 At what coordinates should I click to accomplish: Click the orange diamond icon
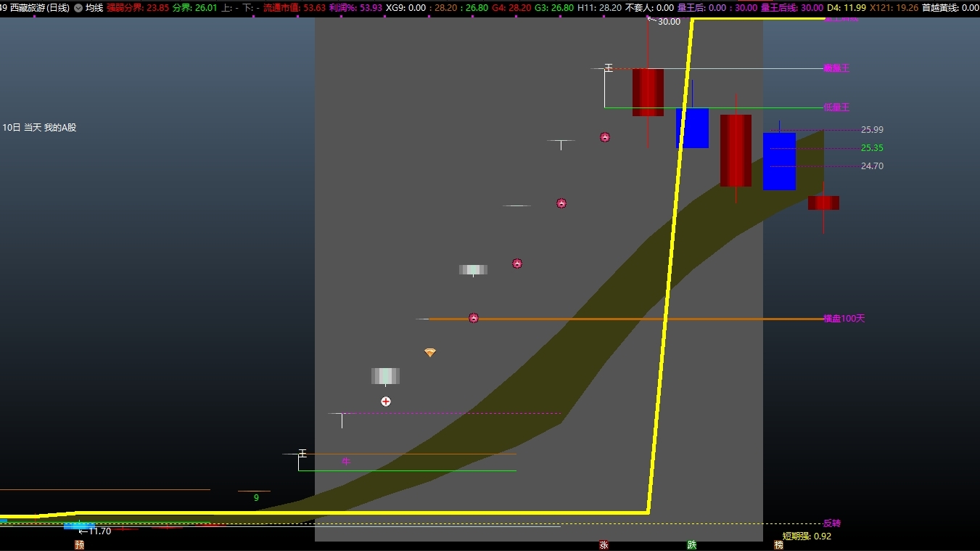click(x=430, y=353)
